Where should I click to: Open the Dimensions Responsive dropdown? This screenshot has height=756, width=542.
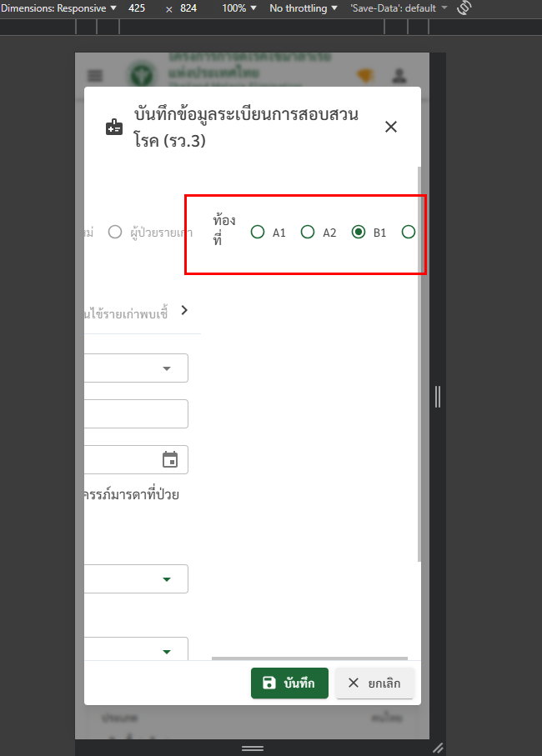coord(58,8)
